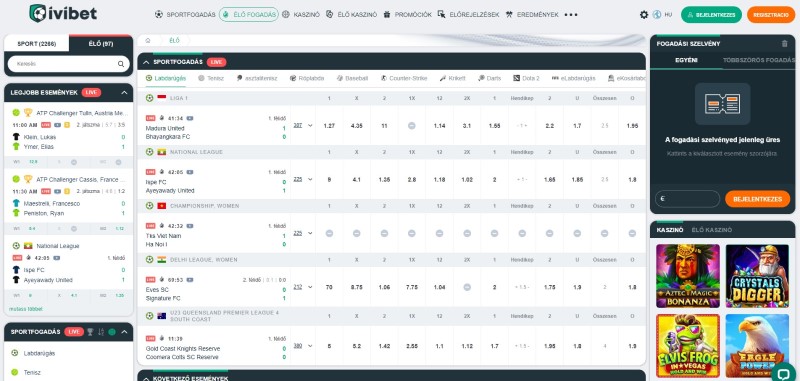
Task: Click the ivibet logo
Action: point(63,13)
